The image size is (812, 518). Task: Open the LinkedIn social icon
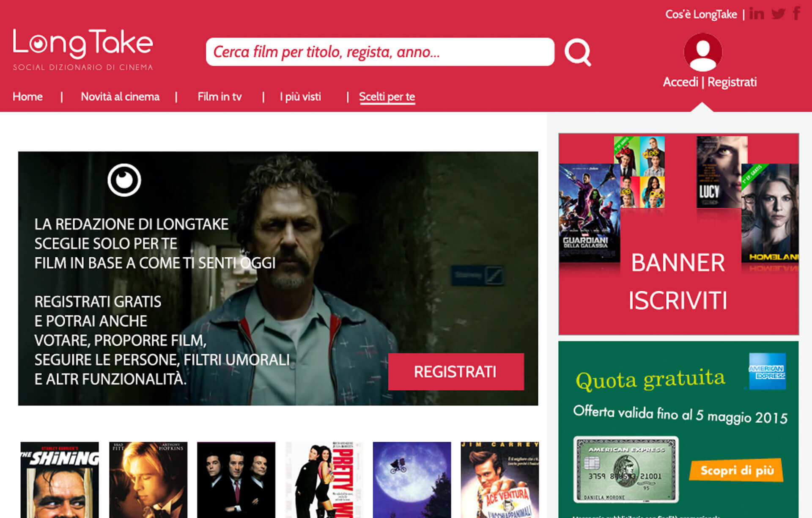(x=757, y=14)
